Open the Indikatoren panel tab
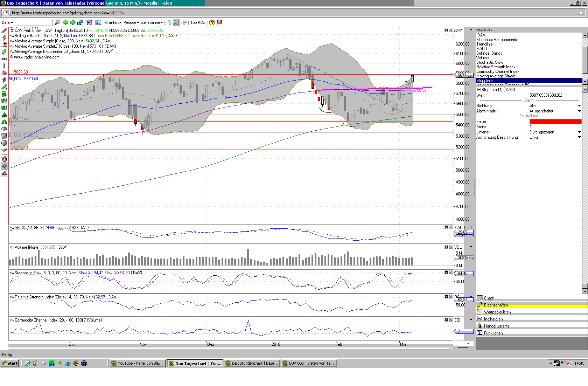 (532, 319)
